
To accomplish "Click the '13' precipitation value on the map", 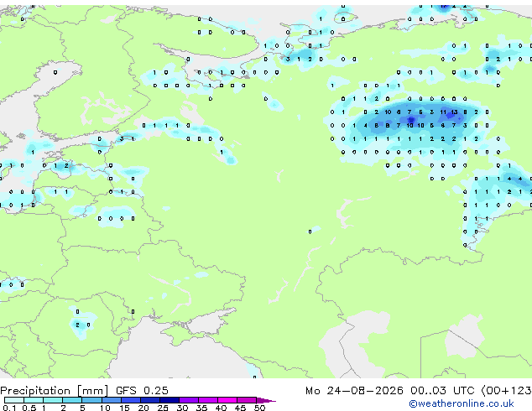I will (x=454, y=112).
